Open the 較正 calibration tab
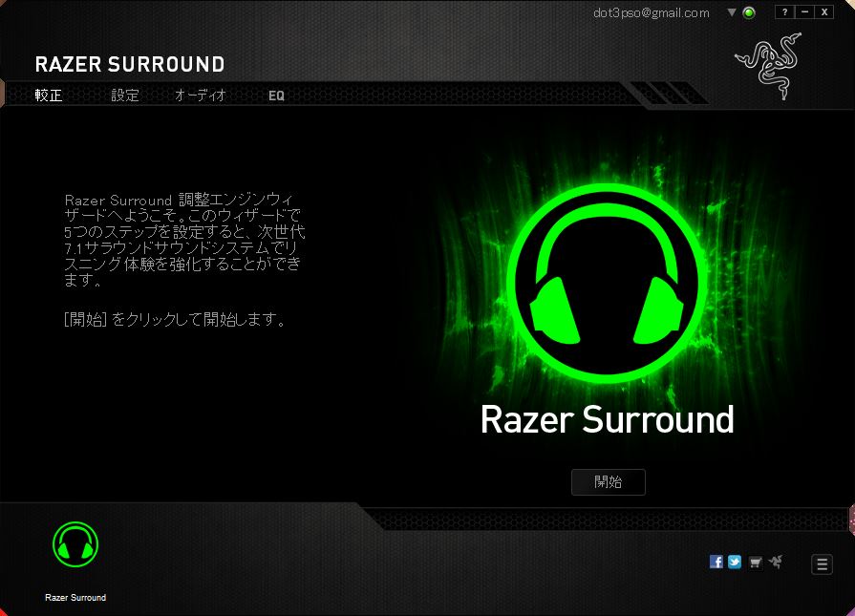 click(49, 96)
